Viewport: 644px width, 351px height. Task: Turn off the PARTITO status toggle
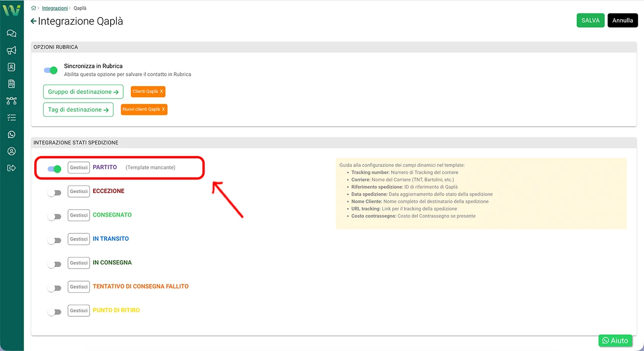point(54,169)
